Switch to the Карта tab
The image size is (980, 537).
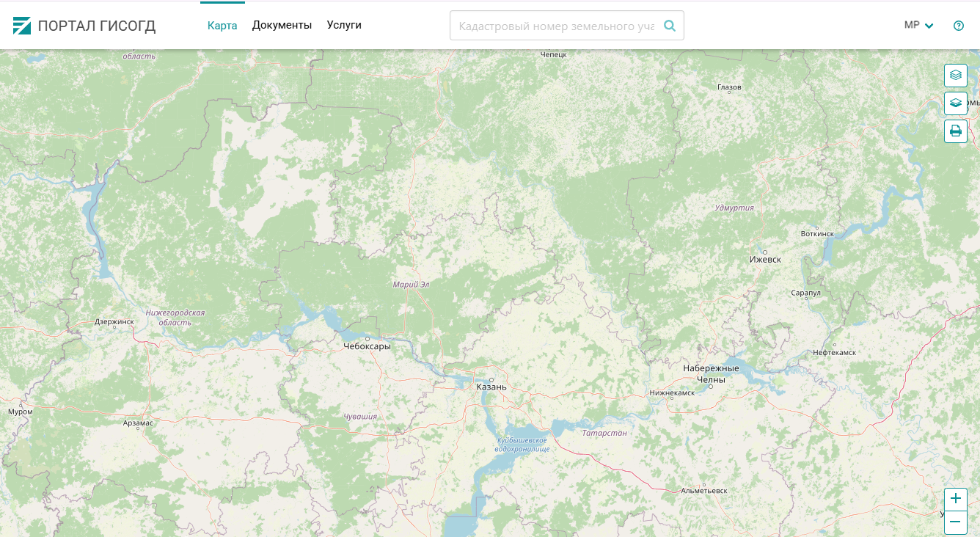tap(222, 26)
